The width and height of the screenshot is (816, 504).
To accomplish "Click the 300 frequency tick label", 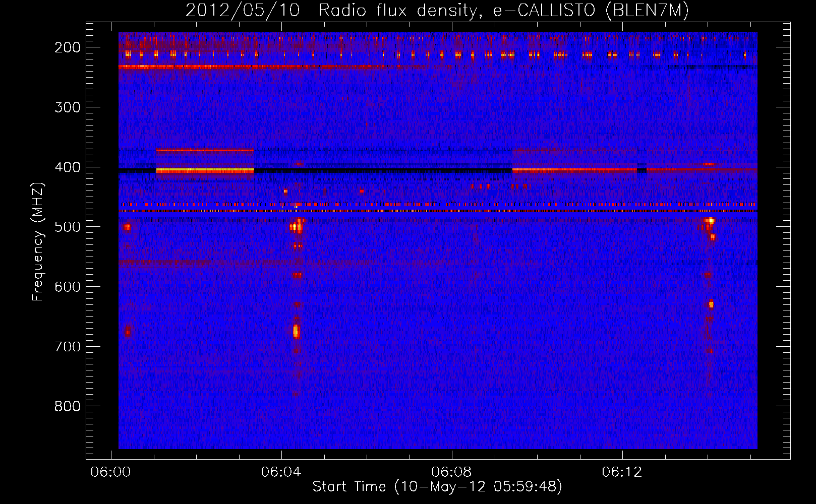I will (x=67, y=107).
